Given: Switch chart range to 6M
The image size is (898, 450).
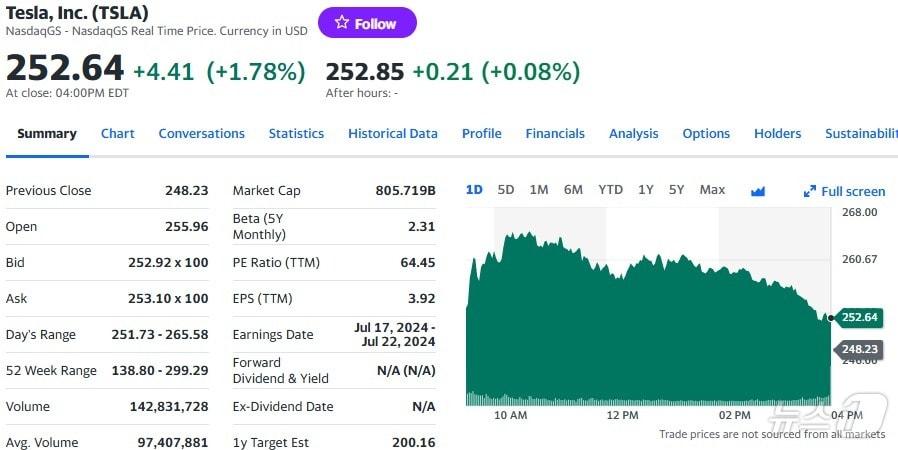Looking at the screenshot, I should 573,190.
